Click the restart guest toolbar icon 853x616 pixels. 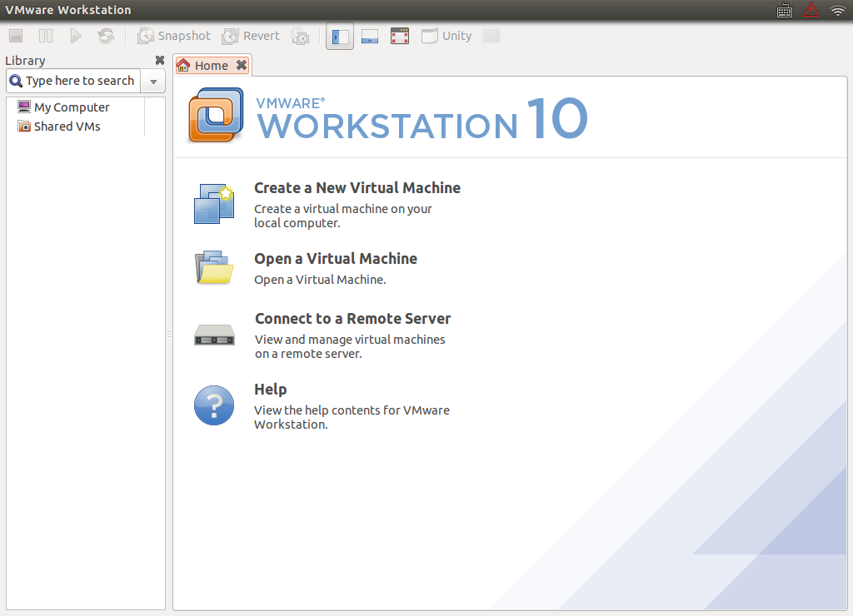pyautogui.click(x=106, y=36)
